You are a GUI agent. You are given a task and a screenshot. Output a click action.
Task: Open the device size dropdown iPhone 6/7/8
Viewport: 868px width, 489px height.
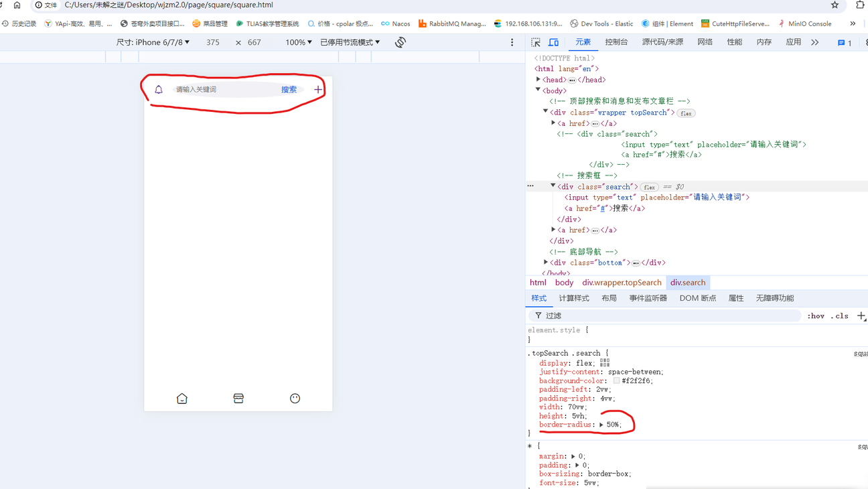(x=153, y=42)
